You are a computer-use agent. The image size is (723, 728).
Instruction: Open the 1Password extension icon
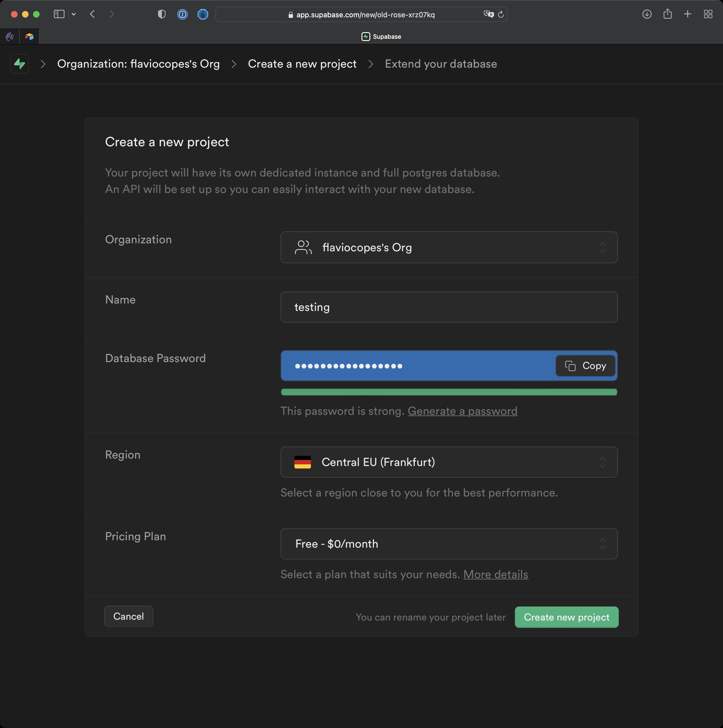(182, 14)
